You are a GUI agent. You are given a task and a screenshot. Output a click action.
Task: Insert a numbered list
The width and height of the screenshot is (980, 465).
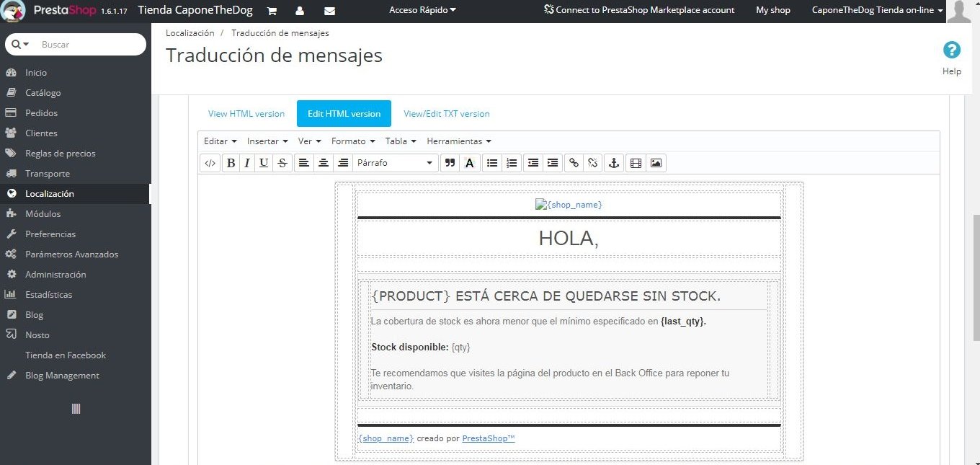(x=512, y=163)
